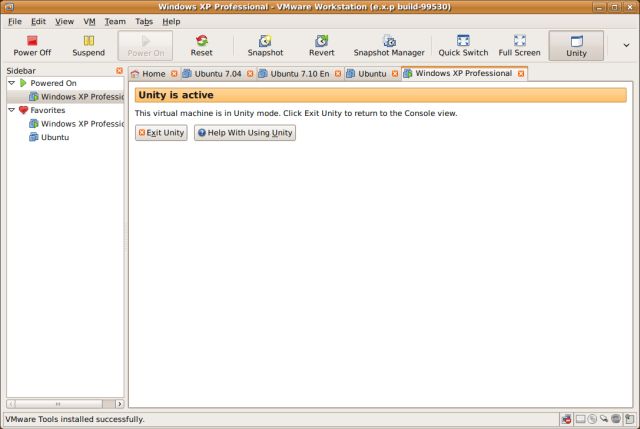
Task: Collapse the Powered On tree group
Action: [x=12, y=83]
